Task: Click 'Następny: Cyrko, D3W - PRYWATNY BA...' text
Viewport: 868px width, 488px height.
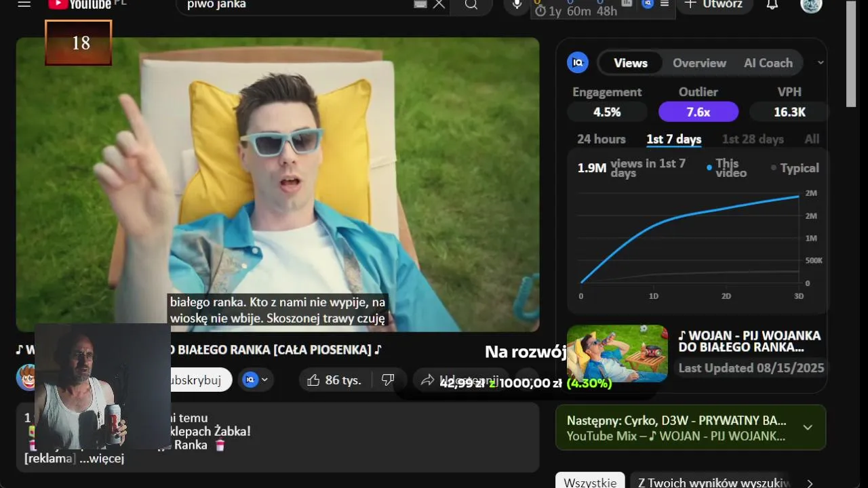Action: click(677, 420)
